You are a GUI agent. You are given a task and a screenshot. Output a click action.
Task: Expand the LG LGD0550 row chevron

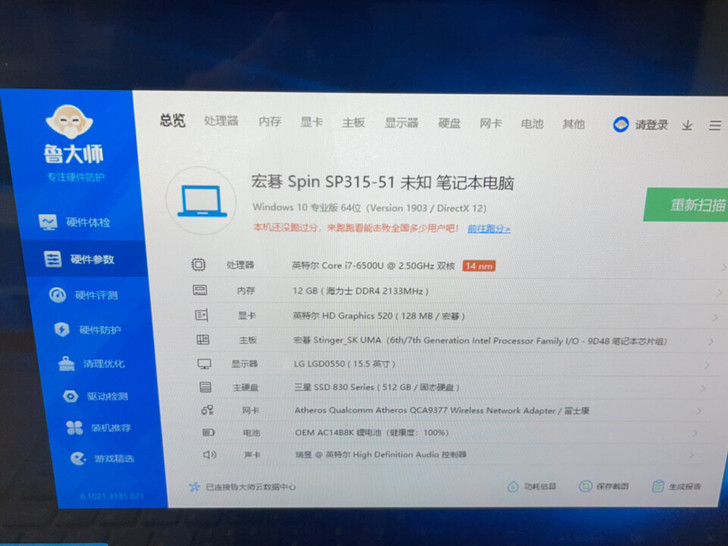[707, 365]
